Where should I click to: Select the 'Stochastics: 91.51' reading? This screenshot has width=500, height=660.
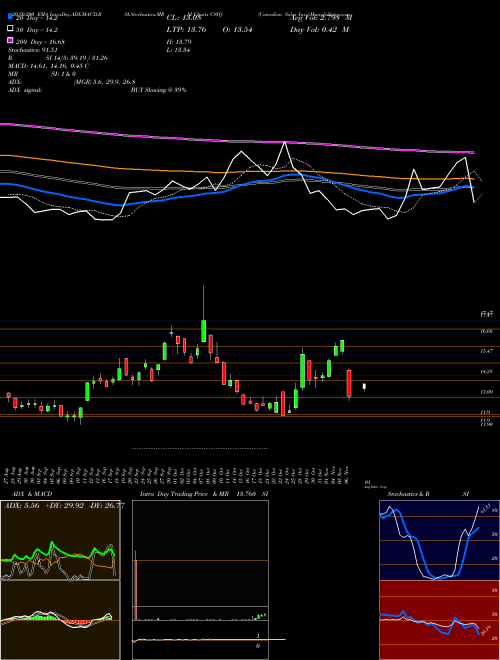(x=33, y=50)
